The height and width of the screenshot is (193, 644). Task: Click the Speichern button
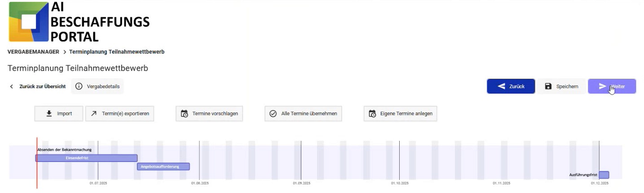(x=561, y=86)
